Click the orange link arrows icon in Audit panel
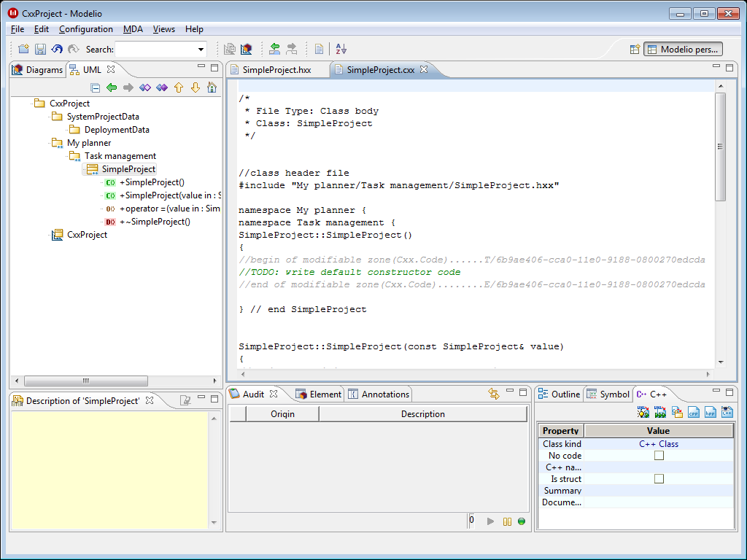The image size is (747, 560). click(494, 394)
